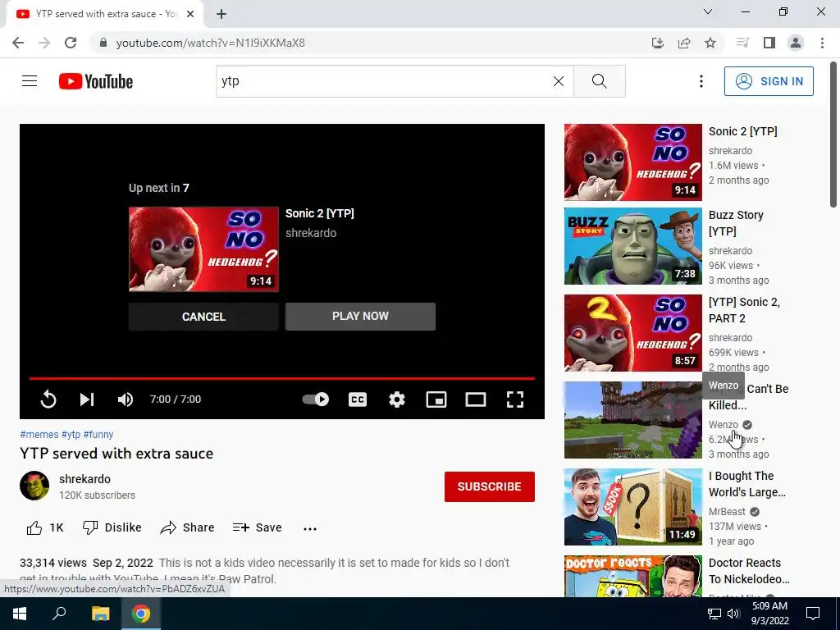This screenshot has width=840, height=630.
Task: Cancel the up next autoplay
Action: tap(203, 317)
